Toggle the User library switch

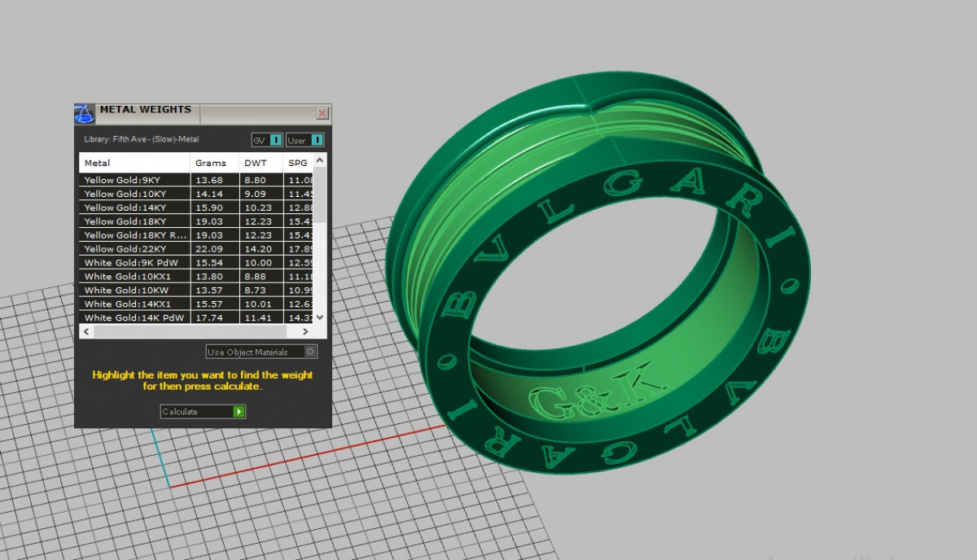(317, 140)
